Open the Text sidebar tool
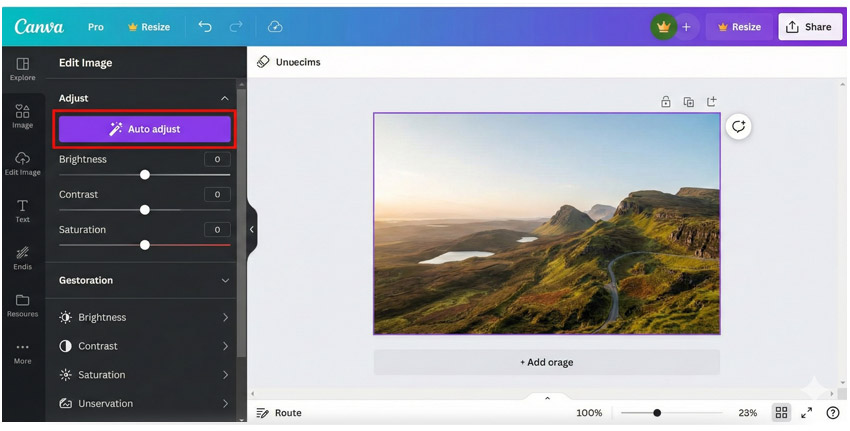This screenshot has width=850, height=431. point(22,210)
